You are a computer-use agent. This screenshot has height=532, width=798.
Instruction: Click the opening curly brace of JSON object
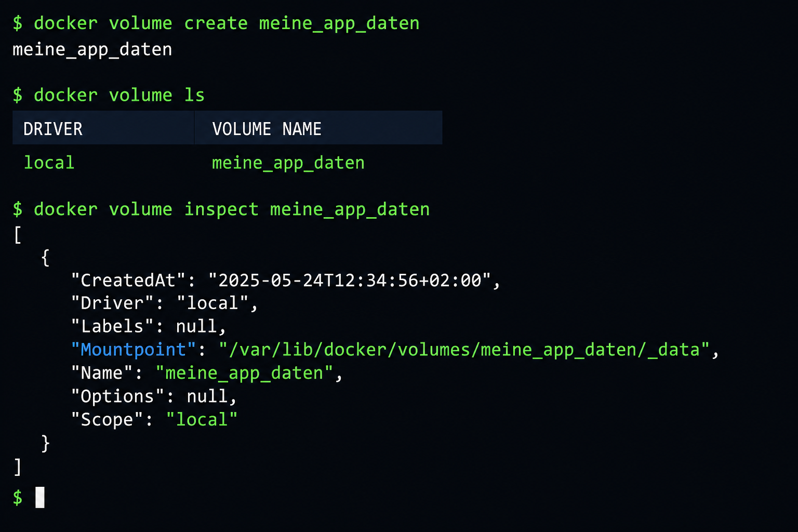tap(45, 258)
